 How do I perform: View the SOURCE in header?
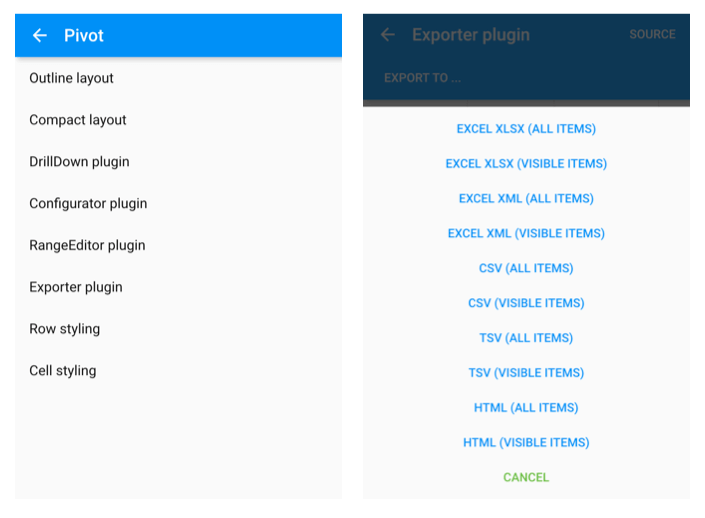[652, 35]
